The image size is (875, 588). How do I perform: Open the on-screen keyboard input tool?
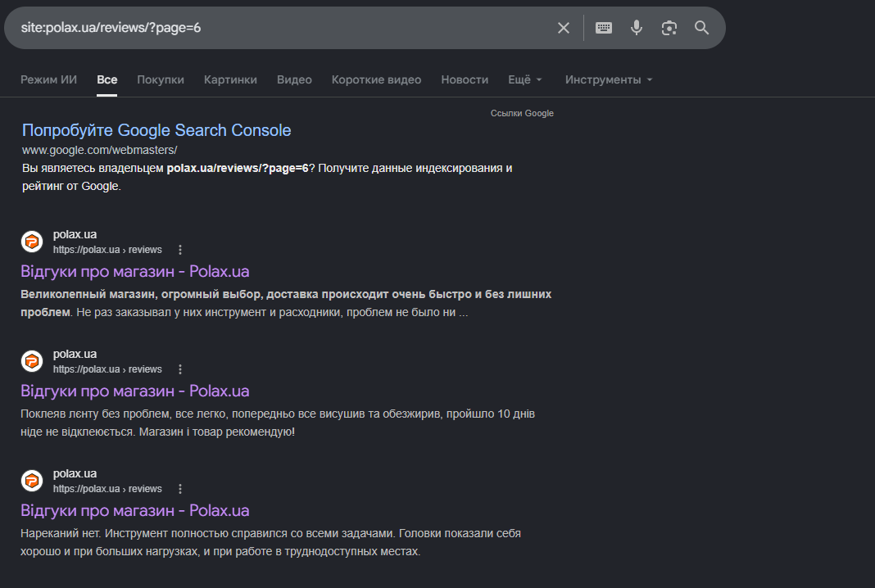tap(604, 28)
